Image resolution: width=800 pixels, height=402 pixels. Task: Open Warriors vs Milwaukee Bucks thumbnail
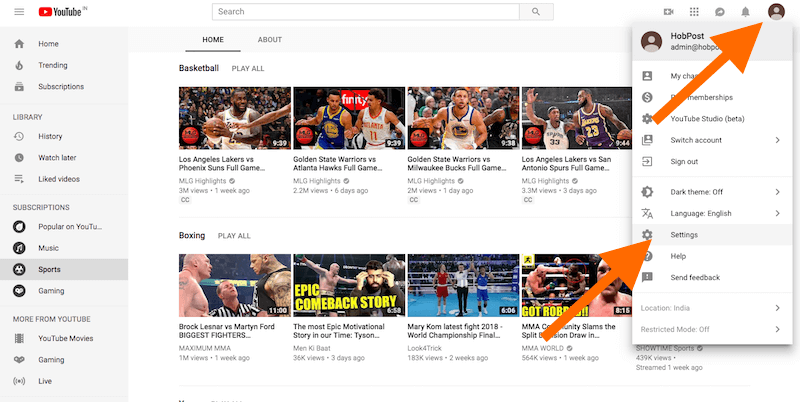click(x=463, y=118)
